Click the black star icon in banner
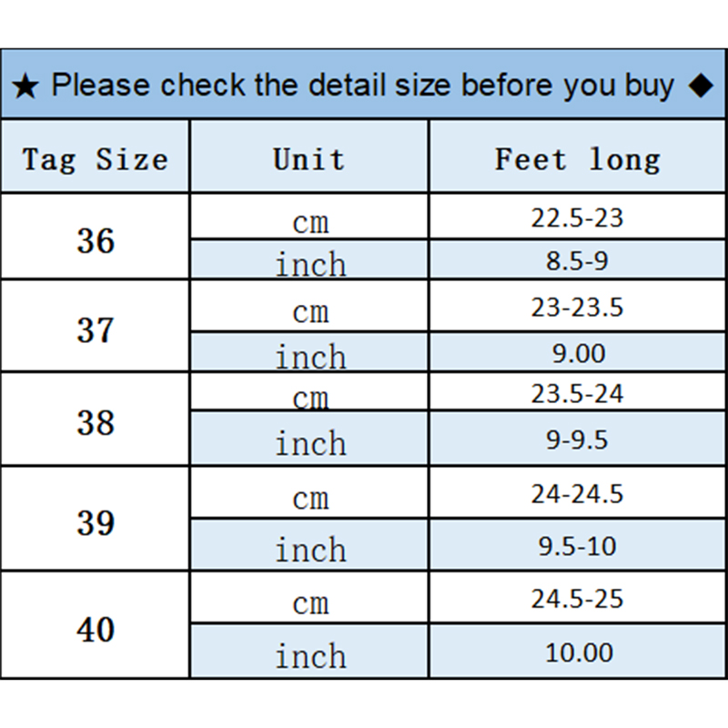The width and height of the screenshot is (728, 728). coord(27,87)
